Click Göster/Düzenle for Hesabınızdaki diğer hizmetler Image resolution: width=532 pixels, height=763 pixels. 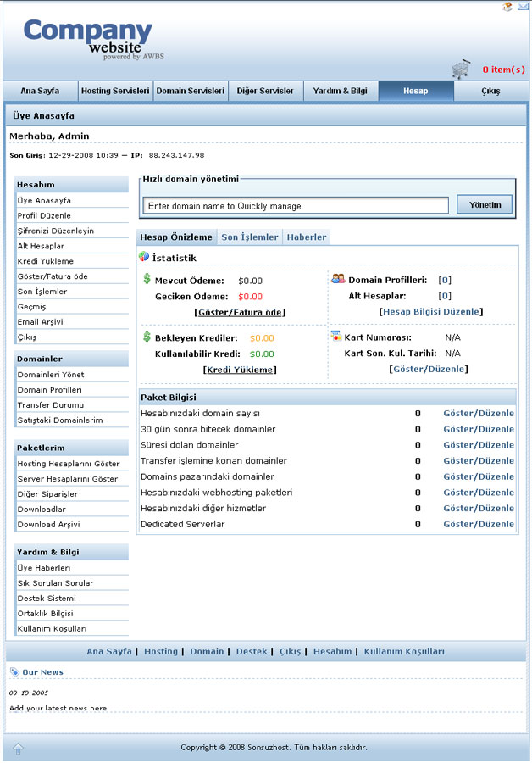click(x=479, y=508)
